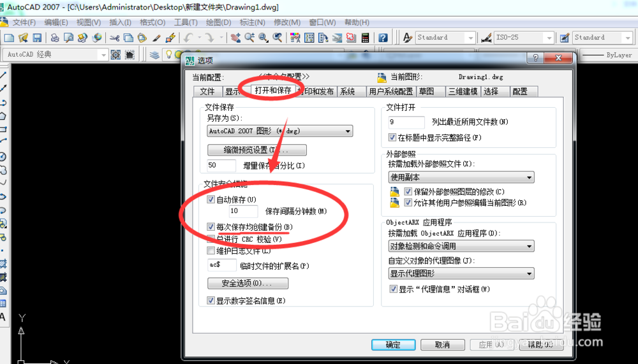Click the 取消 button
The height and width of the screenshot is (364, 638).
point(442,345)
